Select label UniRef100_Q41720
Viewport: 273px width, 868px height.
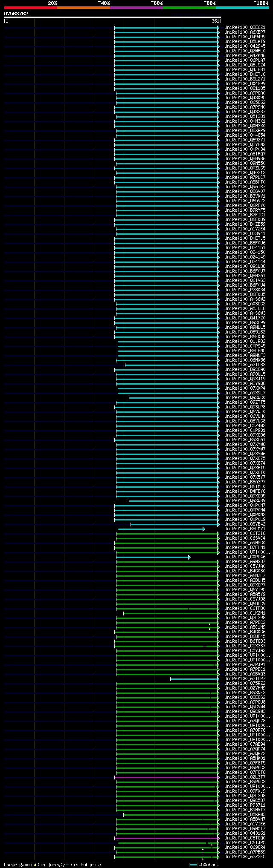[245, 318]
